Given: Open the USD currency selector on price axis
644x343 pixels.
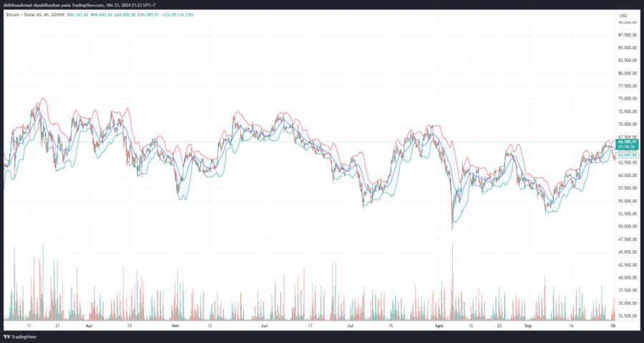Looking at the screenshot, I should click(623, 16).
